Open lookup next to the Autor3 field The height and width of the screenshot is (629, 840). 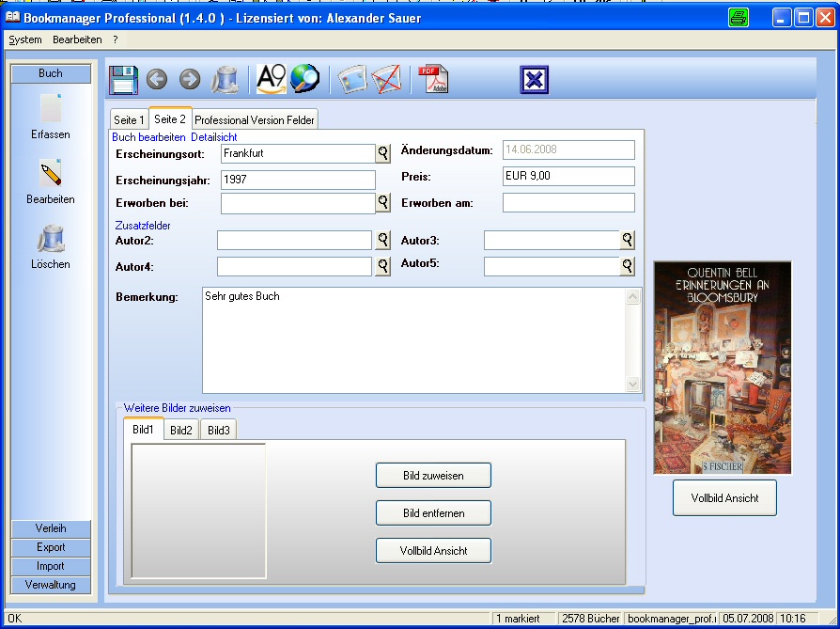click(628, 241)
